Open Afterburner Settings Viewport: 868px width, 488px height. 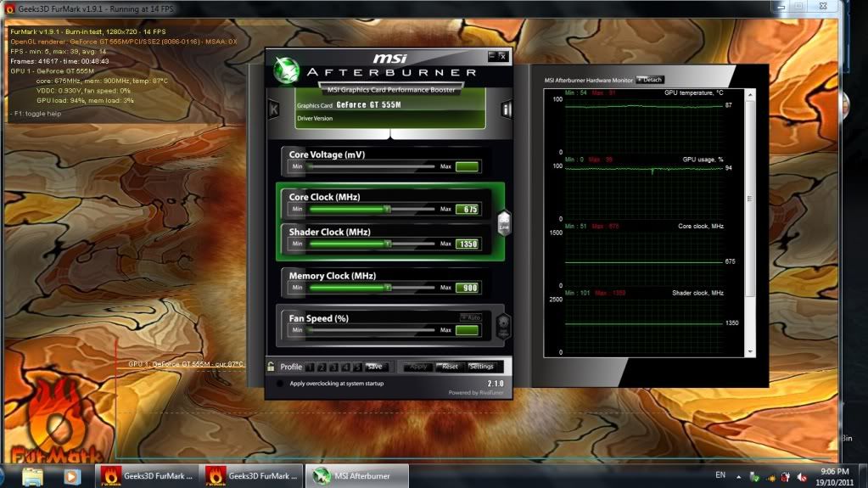point(481,367)
